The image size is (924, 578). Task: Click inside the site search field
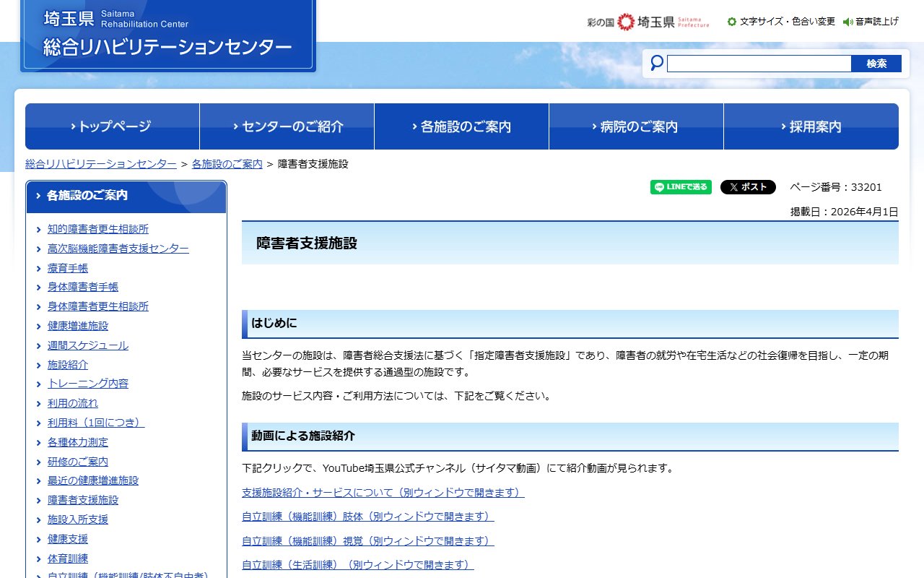tap(759, 64)
